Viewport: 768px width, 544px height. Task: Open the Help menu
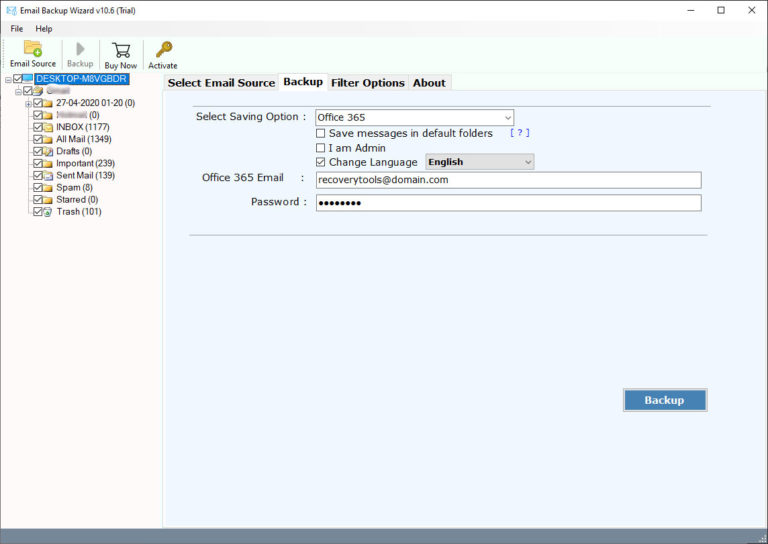[44, 29]
